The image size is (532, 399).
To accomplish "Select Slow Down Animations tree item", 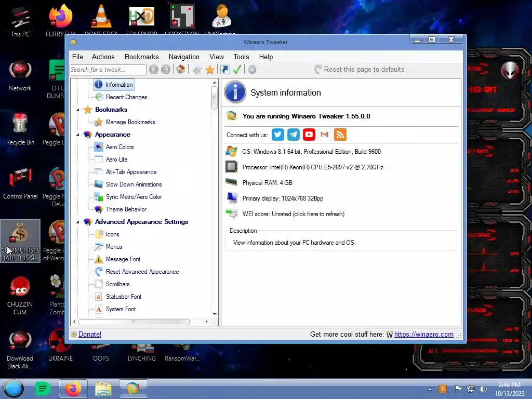I will (134, 184).
